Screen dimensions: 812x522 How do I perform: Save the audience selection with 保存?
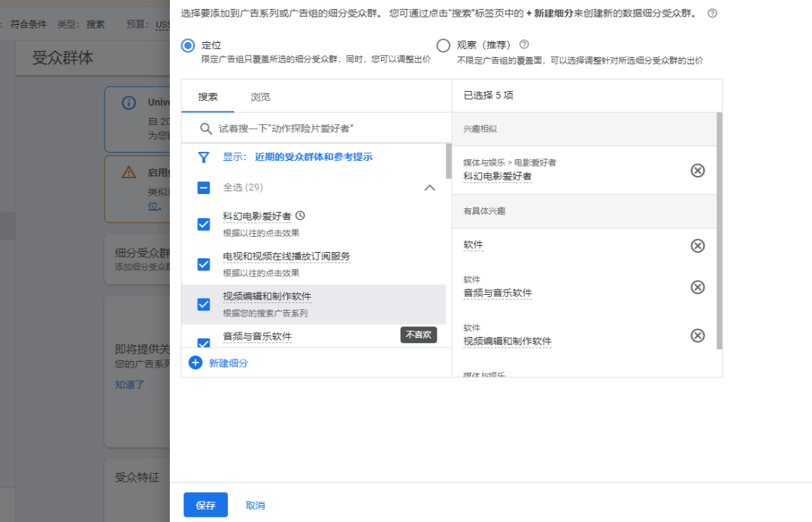(205, 505)
